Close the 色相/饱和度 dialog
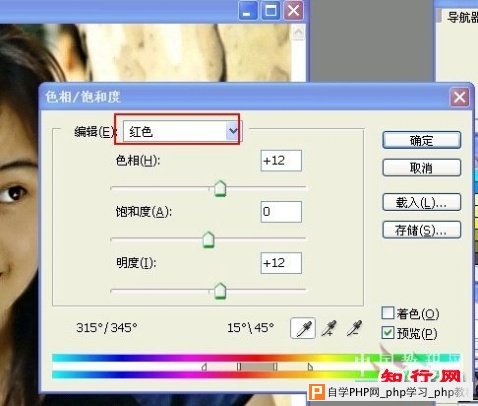Image resolution: width=478 pixels, height=406 pixels. pyautogui.click(x=460, y=97)
